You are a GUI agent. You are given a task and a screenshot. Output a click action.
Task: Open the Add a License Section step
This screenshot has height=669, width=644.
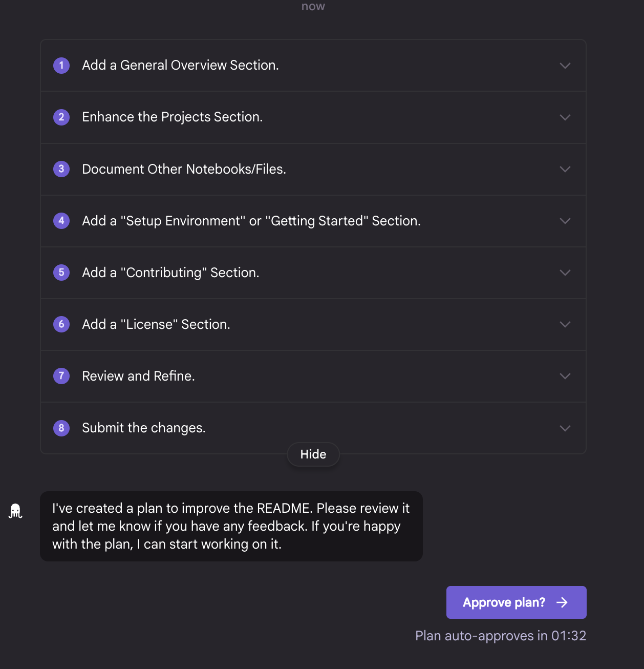pos(313,325)
